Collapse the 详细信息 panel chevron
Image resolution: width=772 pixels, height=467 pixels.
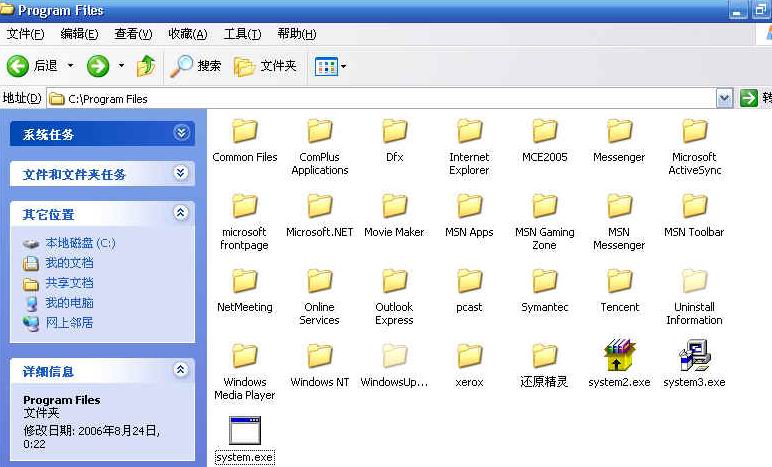pyautogui.click(x=181, y=370)
